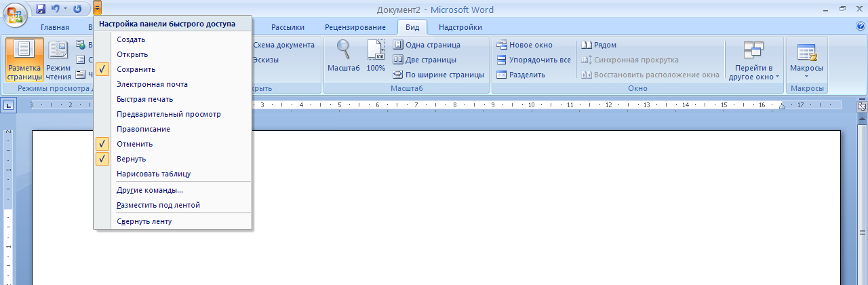Click the vertical scrollbar
Screen dimensions: 868x285
tap(862, 204)
